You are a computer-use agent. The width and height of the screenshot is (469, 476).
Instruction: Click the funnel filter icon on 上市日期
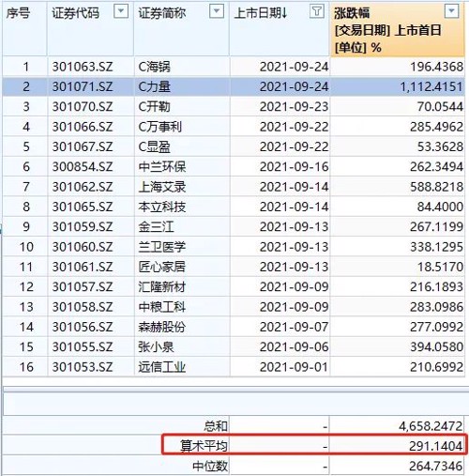pyautogui.click(x=317, y=11)
